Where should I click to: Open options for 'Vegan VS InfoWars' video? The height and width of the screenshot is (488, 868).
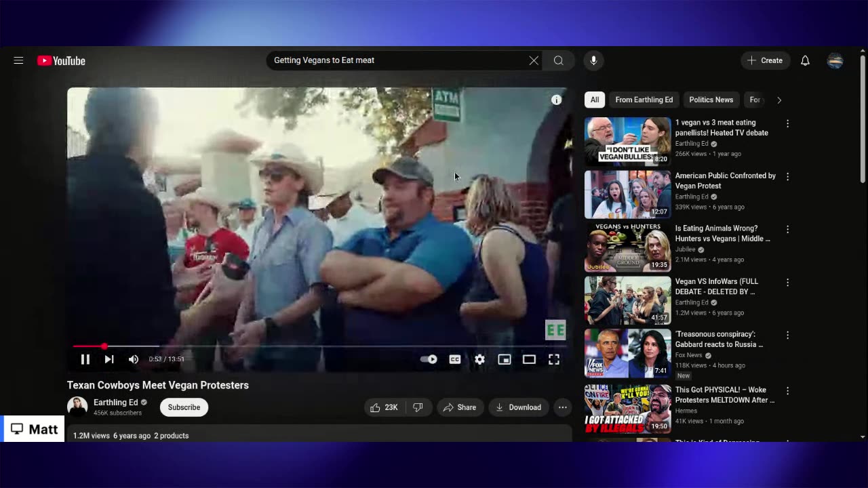pyautogui.click(x=787, y=282)
